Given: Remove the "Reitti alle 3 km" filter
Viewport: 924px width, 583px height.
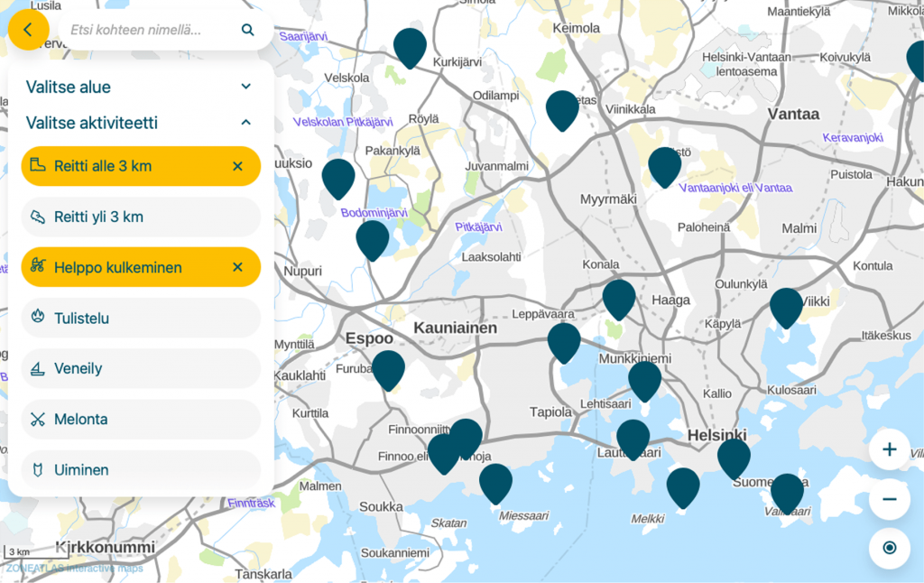Looking at the screenshot, I should coord(237,166).
